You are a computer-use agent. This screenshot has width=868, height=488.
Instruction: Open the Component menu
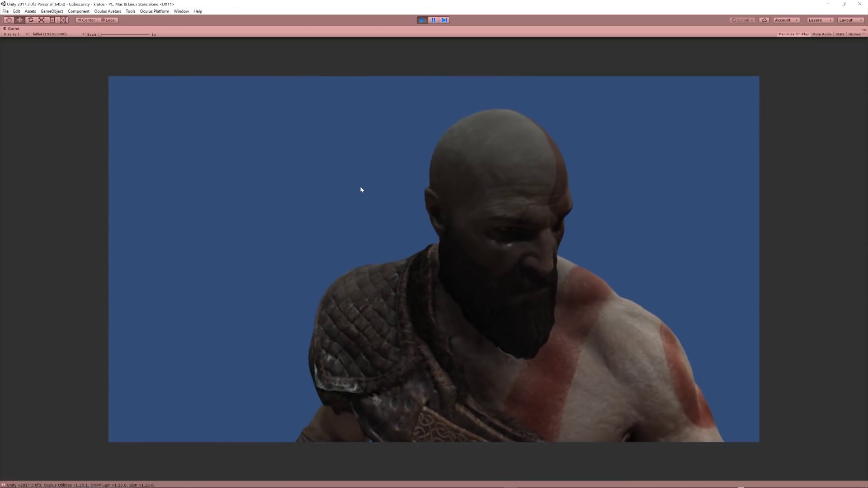(79, 11)
